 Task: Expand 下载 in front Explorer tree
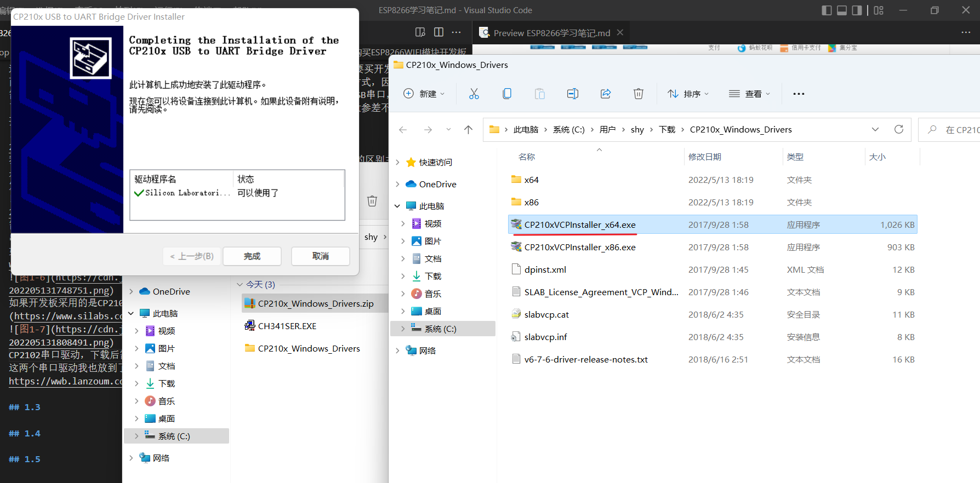pyautogui.click(x=403, y=276)
